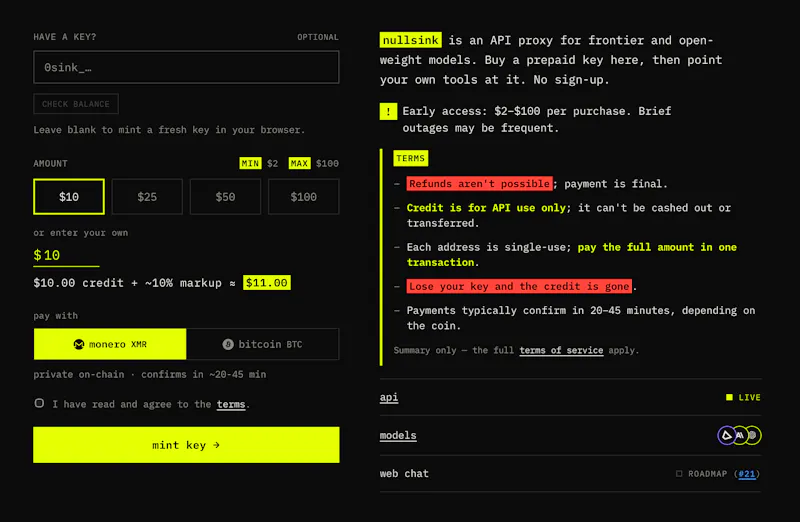This screenshot has width=800, height=522.
Task: Choose monero XMR payment option
Action: 110,344
